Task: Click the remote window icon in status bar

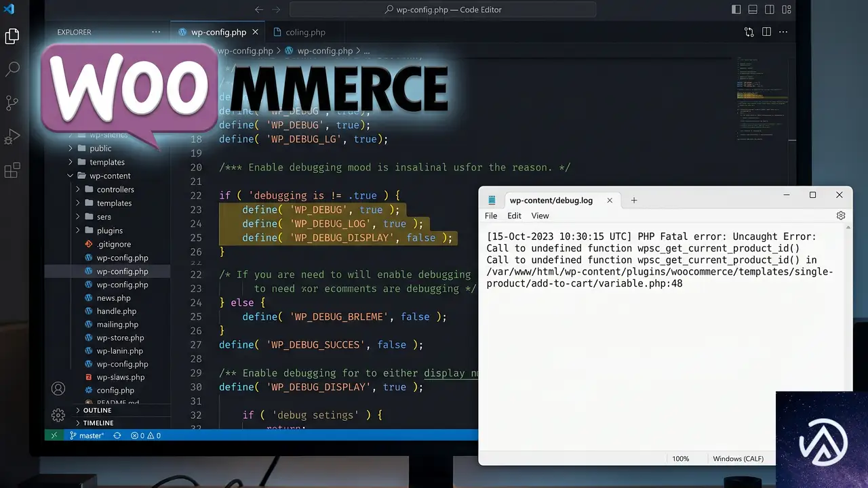Action: coord(54,435)
